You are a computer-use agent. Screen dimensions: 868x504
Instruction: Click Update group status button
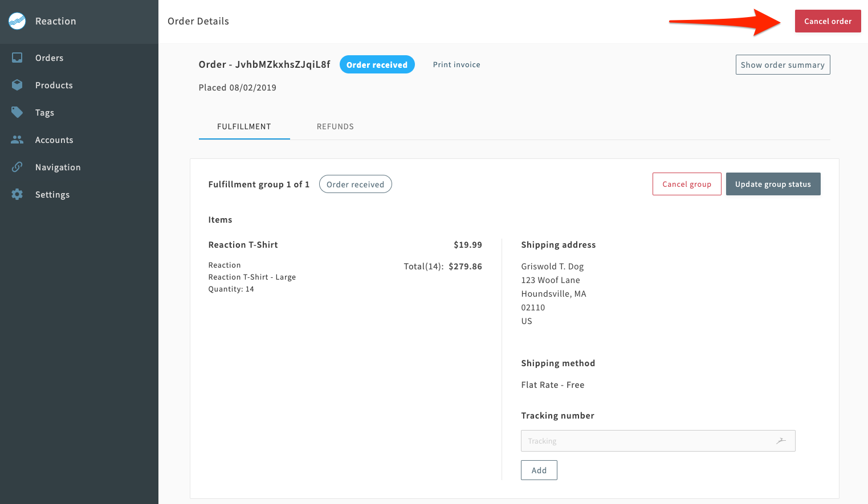click(x=773, y=184)
